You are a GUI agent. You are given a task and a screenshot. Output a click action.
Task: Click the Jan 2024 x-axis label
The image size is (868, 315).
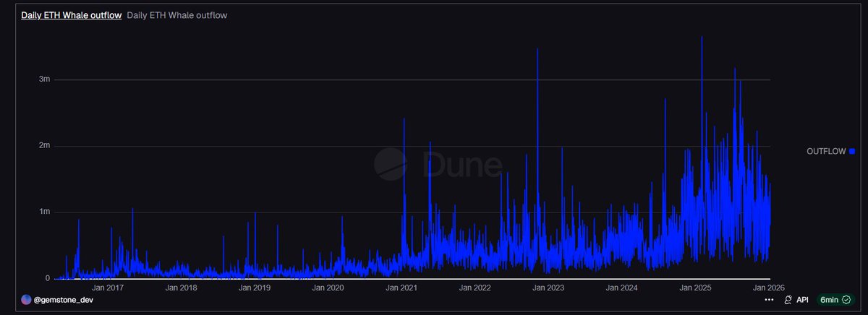[x=622, y=288]
